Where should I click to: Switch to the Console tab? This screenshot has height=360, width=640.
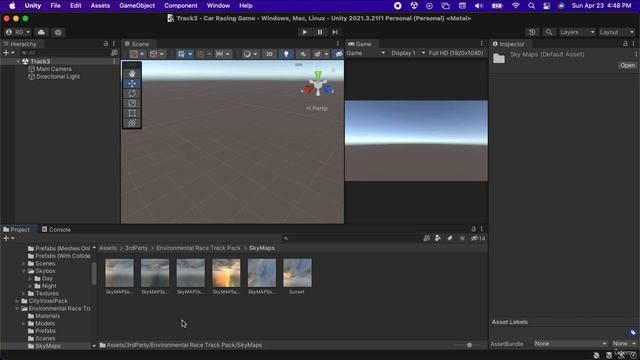click(x=56, y=229)
